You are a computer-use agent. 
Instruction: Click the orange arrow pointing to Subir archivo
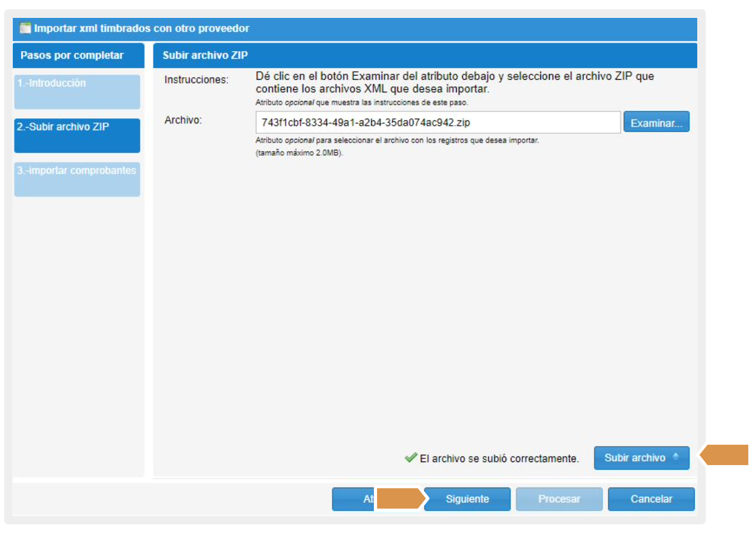[725, 455]
